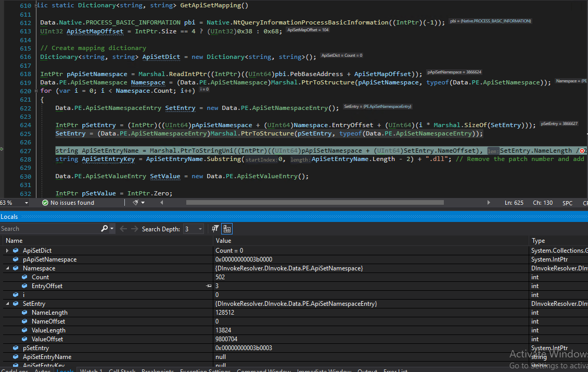The width and height of the screenshot is (588, 372).
Task: Collapse the method outline at line 610
Action: pyautogui.click(x=36, y=6)
